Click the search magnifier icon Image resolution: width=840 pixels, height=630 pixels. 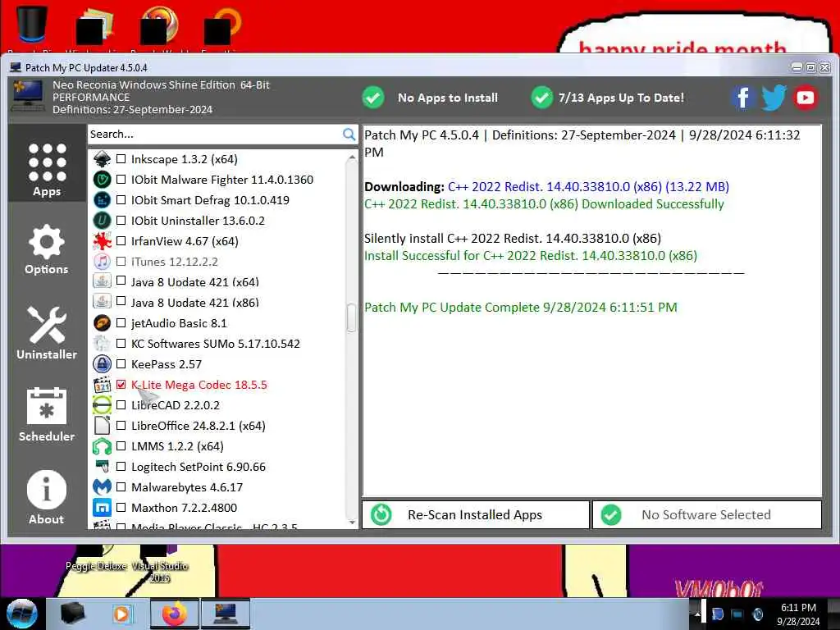(349, 135)
